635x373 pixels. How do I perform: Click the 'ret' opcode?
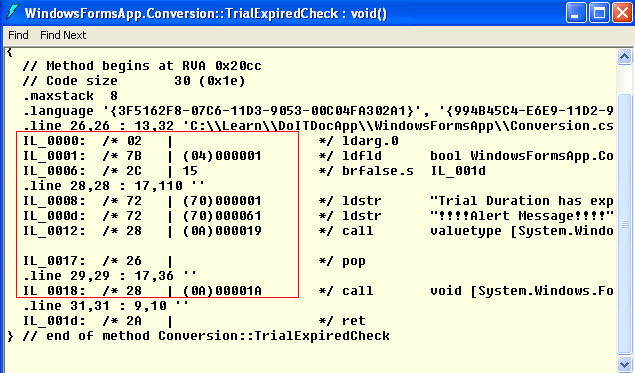click(354, 321)
